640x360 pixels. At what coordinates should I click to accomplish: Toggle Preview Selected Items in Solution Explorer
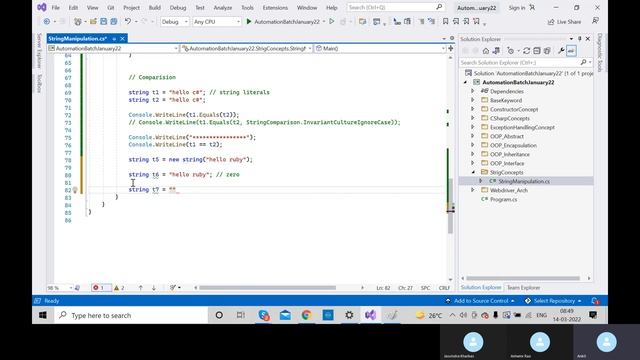[x=571, y=51]
